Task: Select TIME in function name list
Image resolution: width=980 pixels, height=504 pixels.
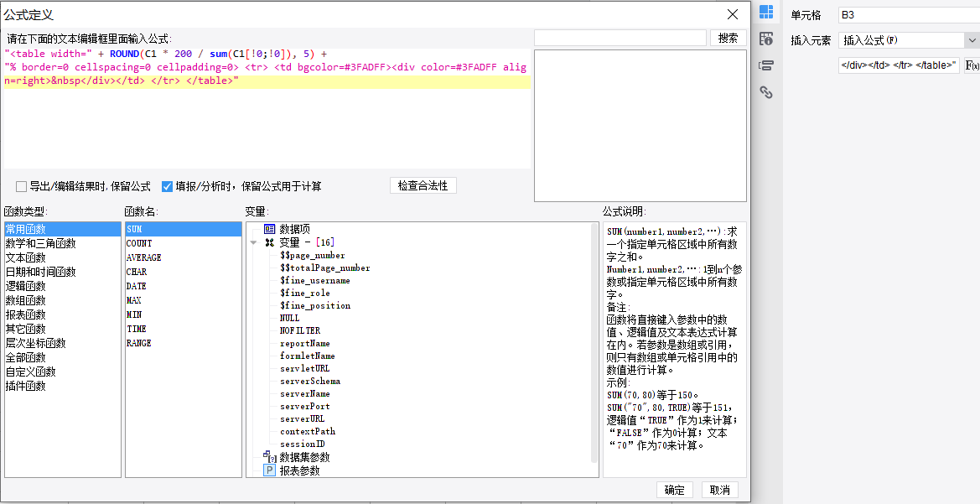Action: [184, 329]
